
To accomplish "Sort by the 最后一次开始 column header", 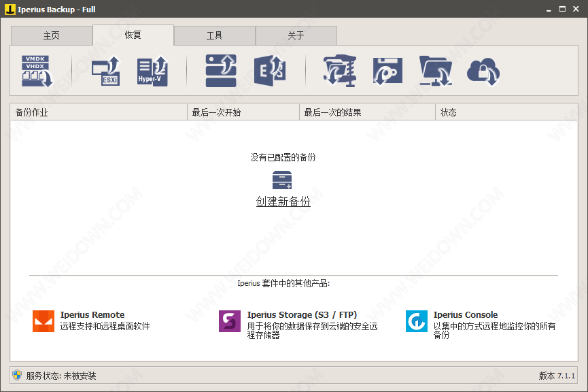I will 243,112.
